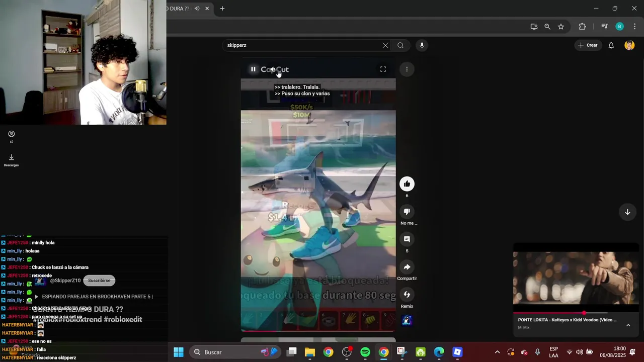Go to Tú in YouTube sidebar
The width and height of the screenshot is (644, 362).
click(11, 137)
